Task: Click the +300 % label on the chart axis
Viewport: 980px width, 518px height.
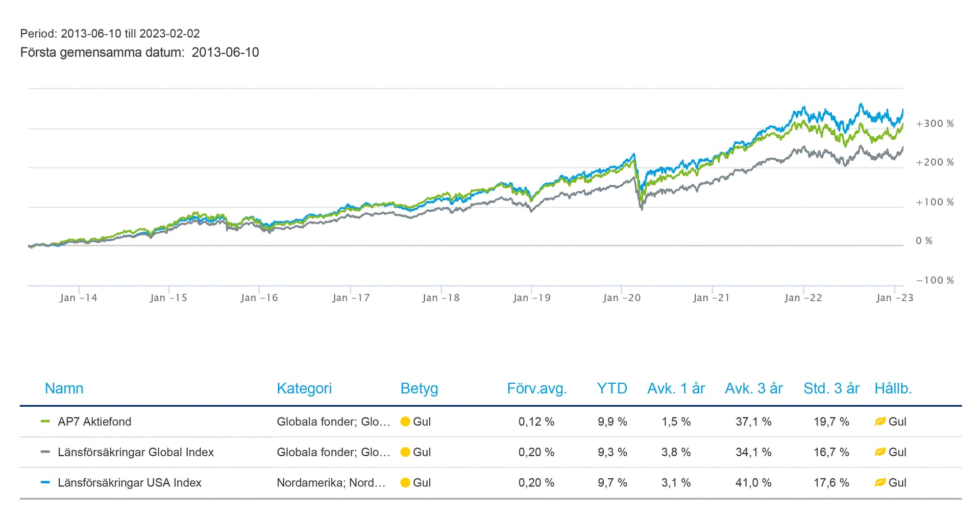Action: tap(935, 124)
